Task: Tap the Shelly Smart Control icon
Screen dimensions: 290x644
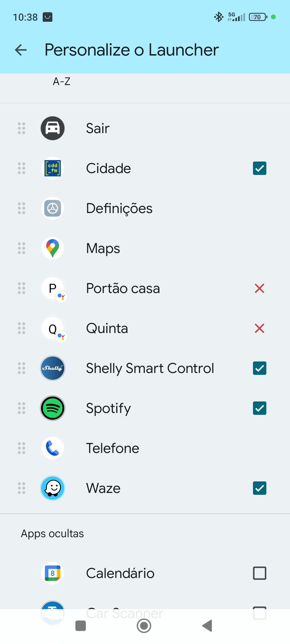Action: tap(53, 368)
